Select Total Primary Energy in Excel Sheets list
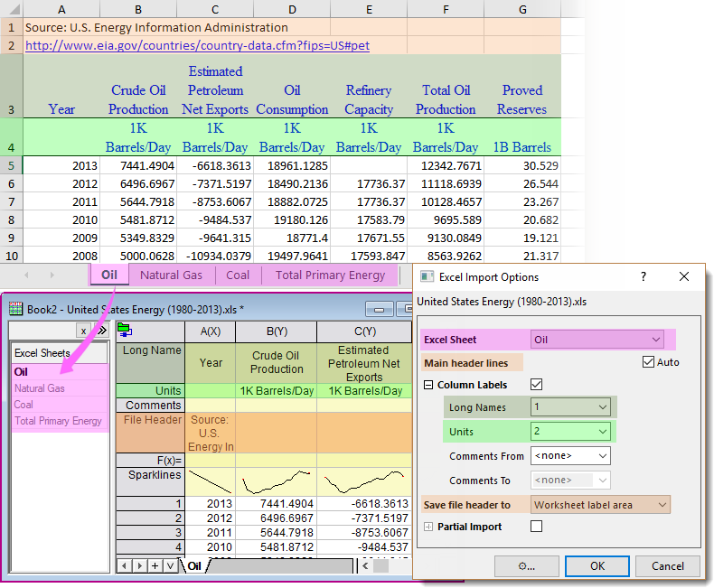 (60, 421)
